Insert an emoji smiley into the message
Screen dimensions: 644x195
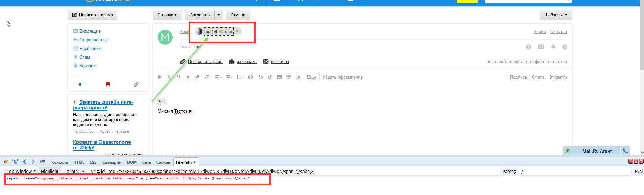click(x=250, y=77)
